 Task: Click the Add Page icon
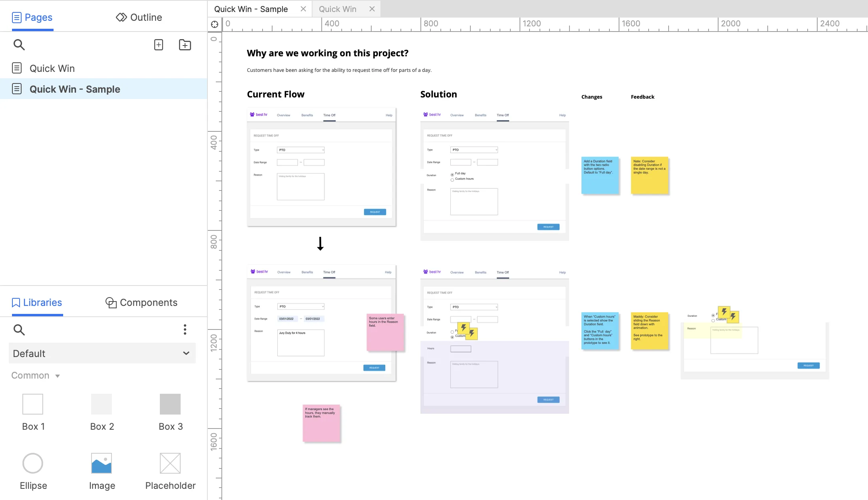pos(159,45)
